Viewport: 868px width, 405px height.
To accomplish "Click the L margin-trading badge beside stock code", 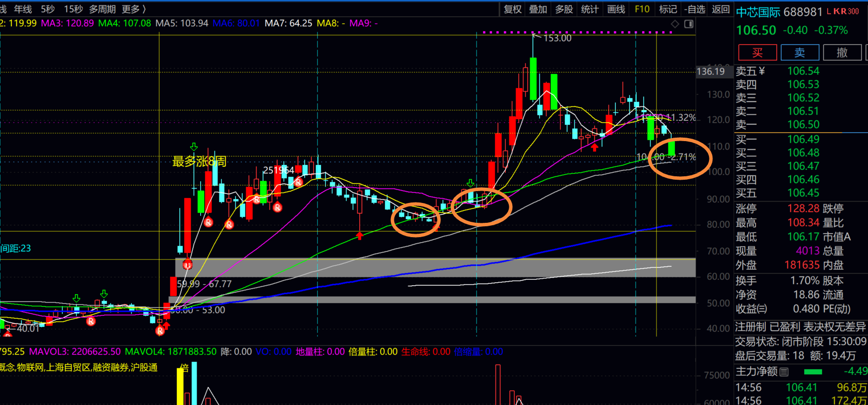I will click(828, 11).
